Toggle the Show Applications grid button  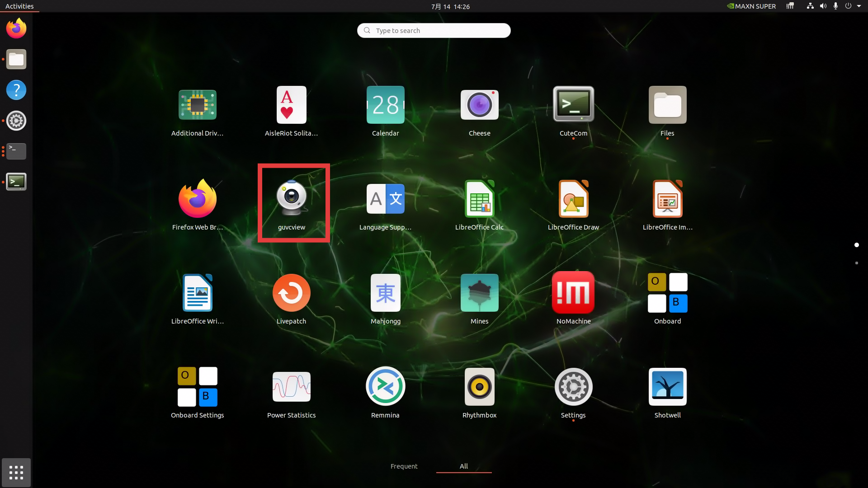coord(16,473)
